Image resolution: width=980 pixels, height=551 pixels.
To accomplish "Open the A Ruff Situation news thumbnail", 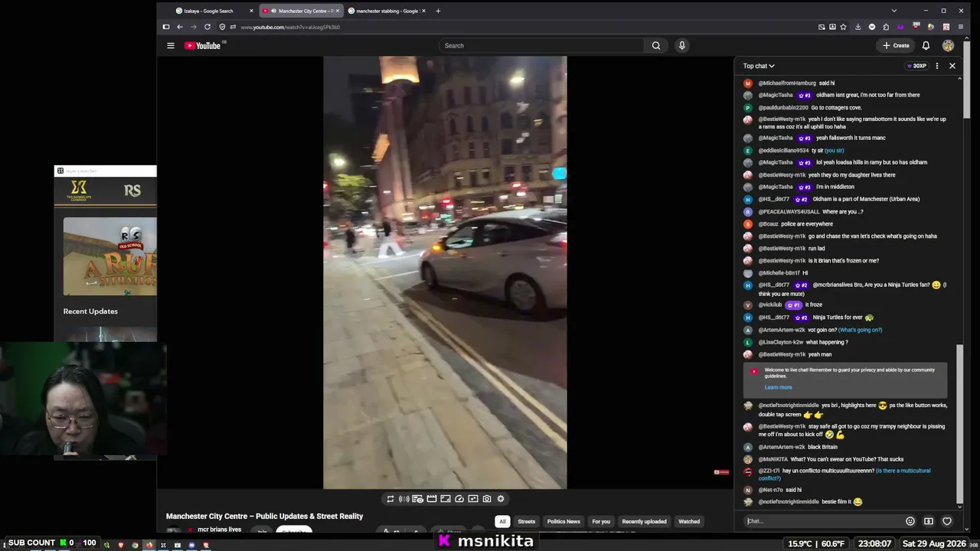I will coord(110,256).
